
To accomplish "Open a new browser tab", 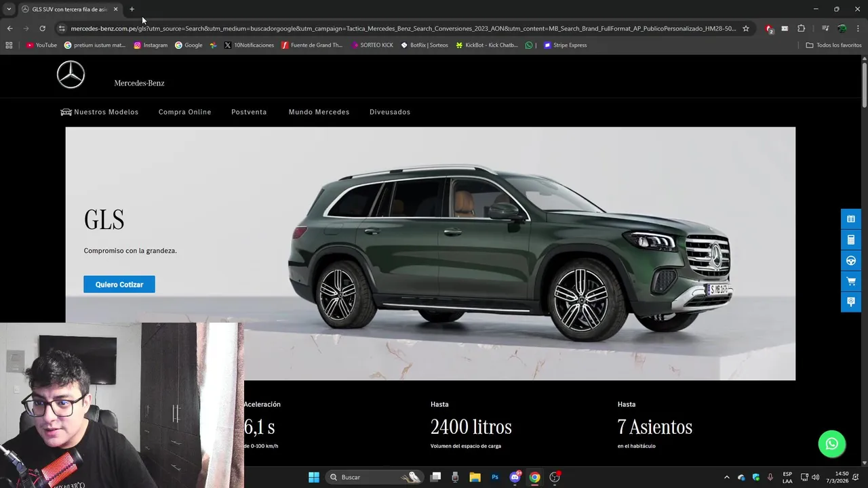I will [x=132, y=9].
